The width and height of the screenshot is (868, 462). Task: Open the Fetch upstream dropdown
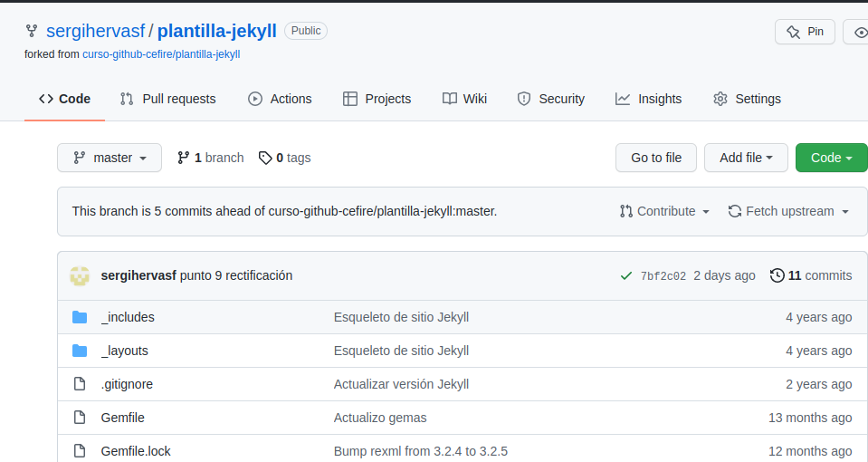point(788,211)
